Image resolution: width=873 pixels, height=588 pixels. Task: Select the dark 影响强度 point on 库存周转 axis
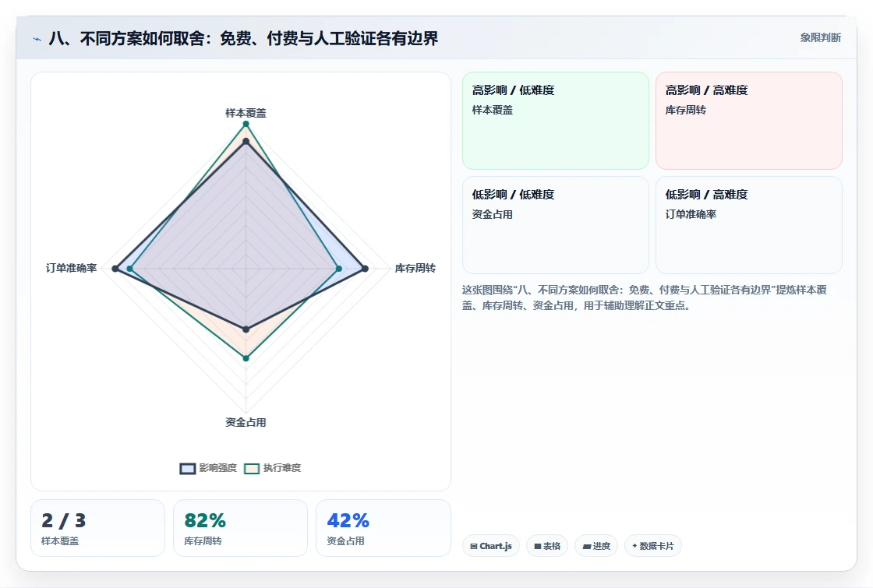pos(366,269)
